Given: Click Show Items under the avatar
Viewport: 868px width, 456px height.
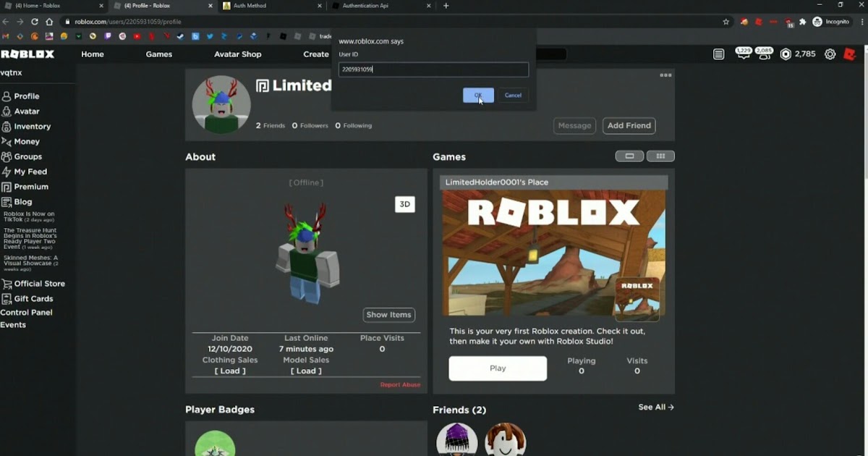Looking at the screenshot, I should (388, 315).
